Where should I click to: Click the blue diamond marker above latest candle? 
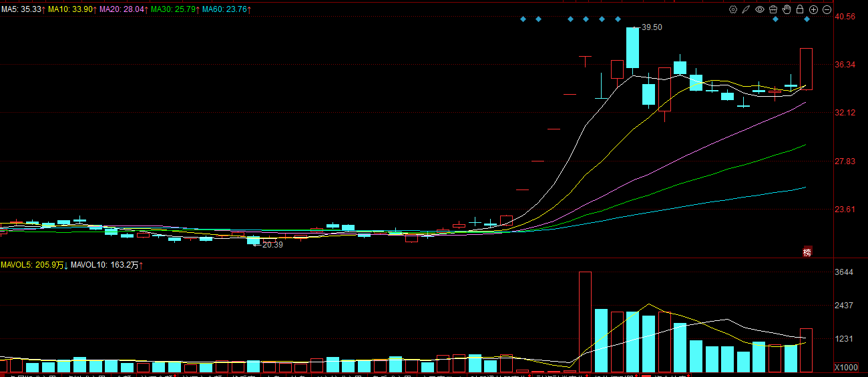(x=807, y=19)
